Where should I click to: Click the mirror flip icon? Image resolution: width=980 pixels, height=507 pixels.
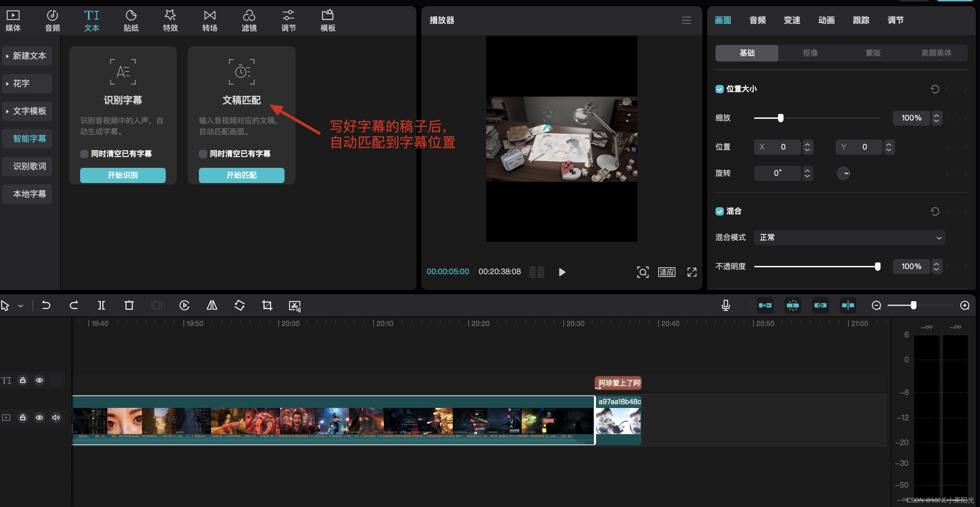click(x=212, y=305)
